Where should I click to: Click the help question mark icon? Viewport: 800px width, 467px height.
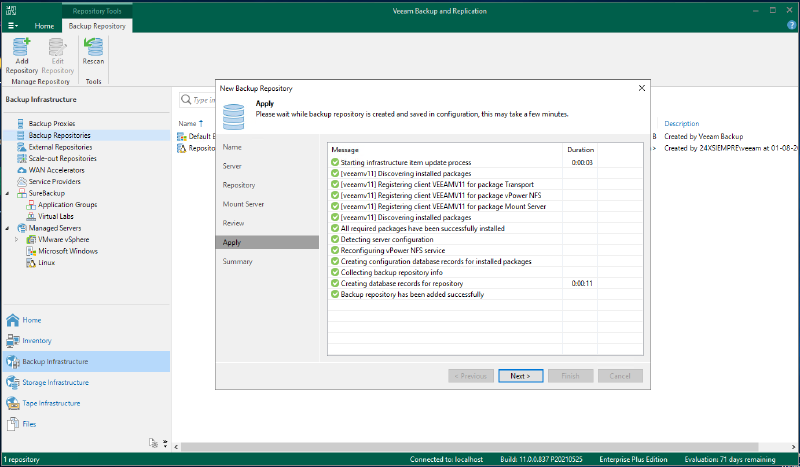[x=792, y=24]
